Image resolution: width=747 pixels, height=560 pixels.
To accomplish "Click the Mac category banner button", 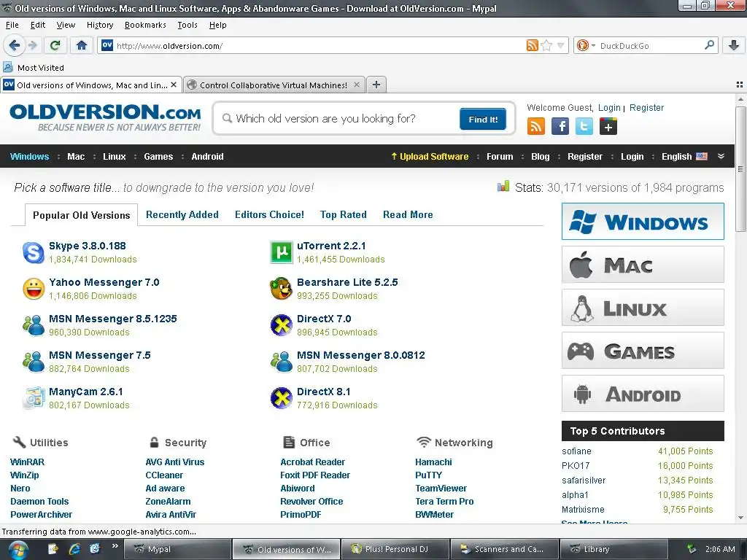I will 643,265.
